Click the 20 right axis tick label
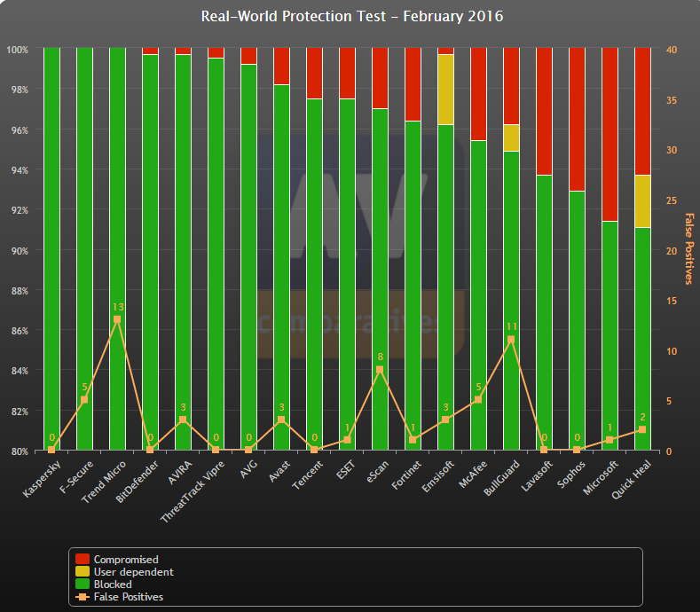Screen dimensions: 700x612 (672, 250)
